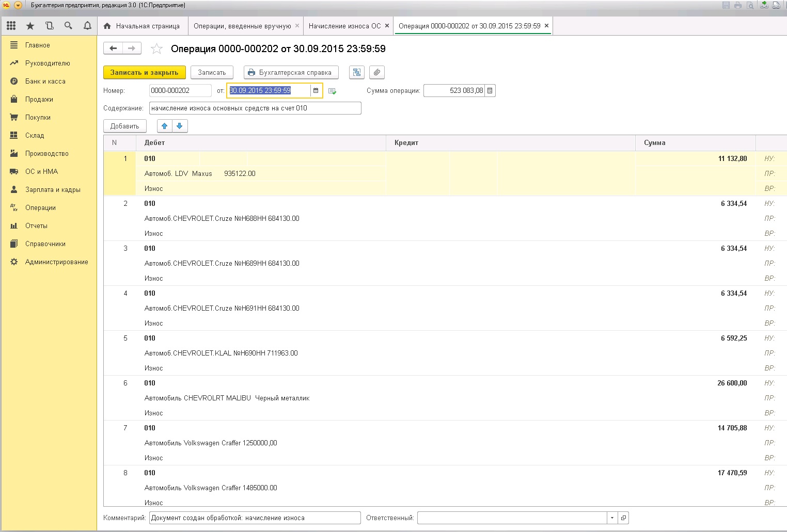Move row down with blue arrow
This screenshot has height=532, width=787.
(180, 126)
